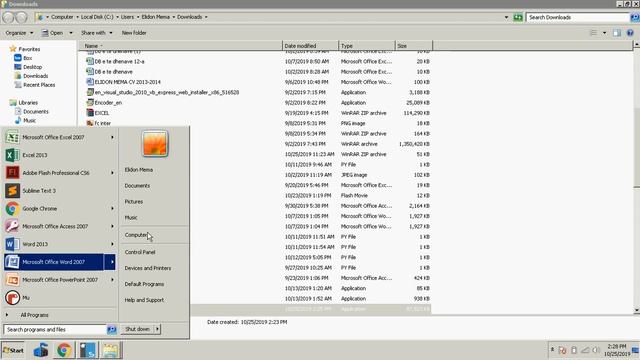Open Recent Places in sidebar
Viewport: 640px width, 360px height.
click(35, 85)
